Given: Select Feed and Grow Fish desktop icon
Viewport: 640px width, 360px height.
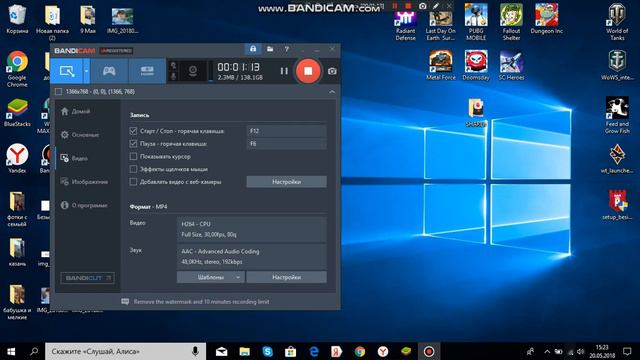Looking at the screenshot, I should coord(617,116).
